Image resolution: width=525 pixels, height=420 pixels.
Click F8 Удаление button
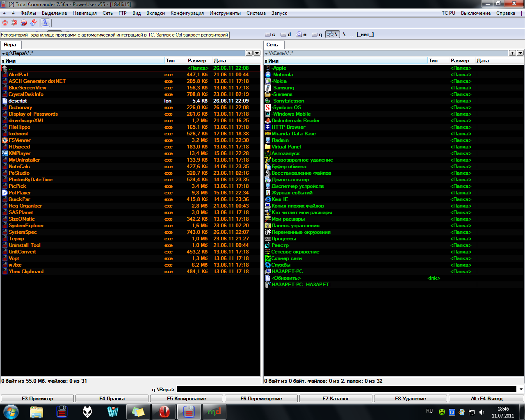click(x=411, y=398)
